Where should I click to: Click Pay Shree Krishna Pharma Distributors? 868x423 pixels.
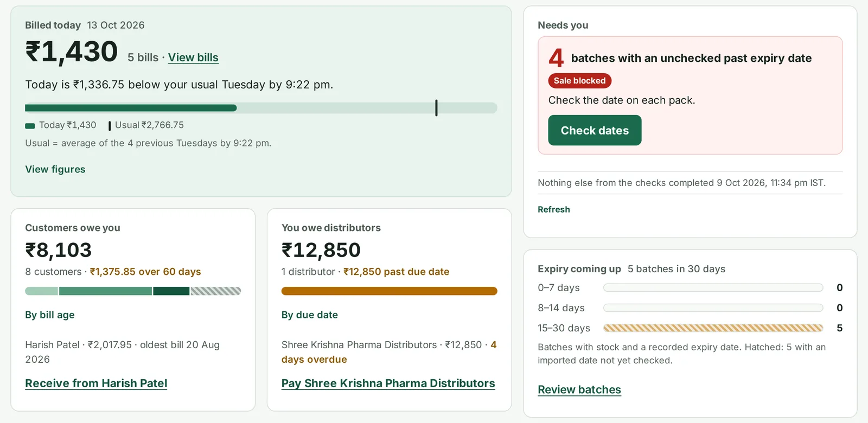(x=388, y=383)
